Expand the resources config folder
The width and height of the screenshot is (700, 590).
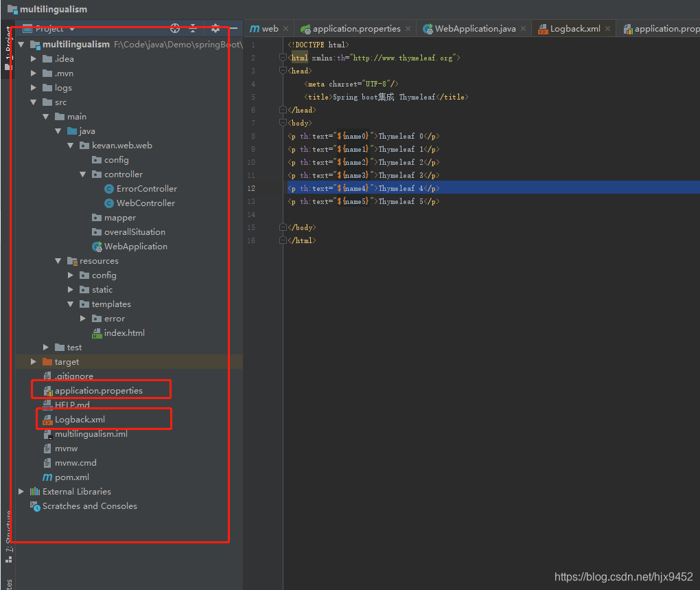pos(71,275)
